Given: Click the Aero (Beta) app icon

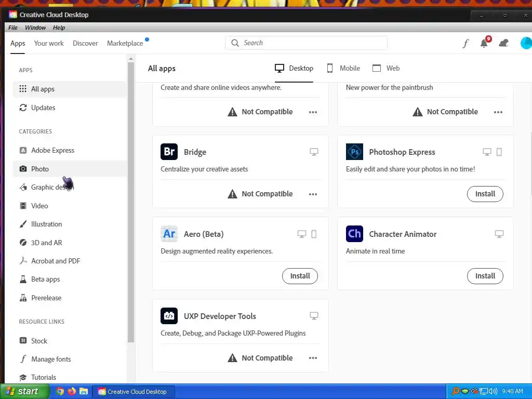Looking at the screenshot, I should pos(169,233).
